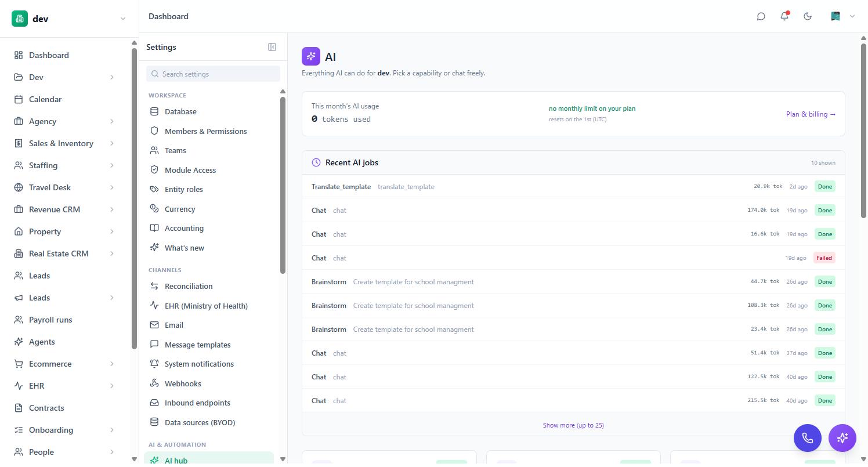This screenshot has height=467, width=868.
Task: Open What's new settings item
Action: point(209,248)
